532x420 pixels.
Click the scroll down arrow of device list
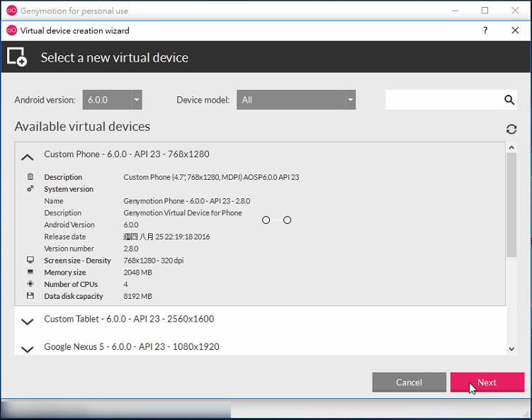(x=511, y=349)
